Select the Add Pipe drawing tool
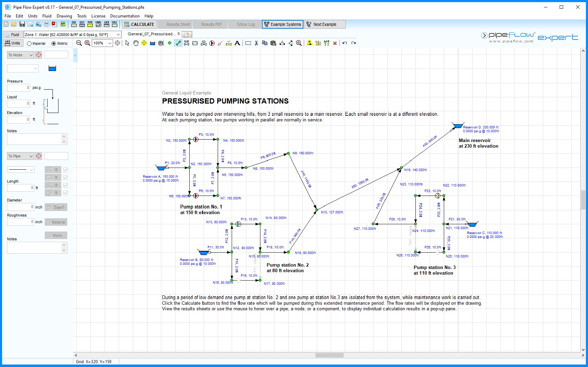 pos(178,43)
